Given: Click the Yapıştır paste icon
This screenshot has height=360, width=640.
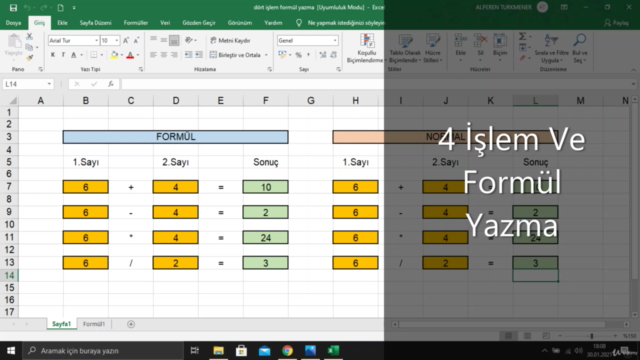Looking at the screenshot, I should (x=14, y=41).
